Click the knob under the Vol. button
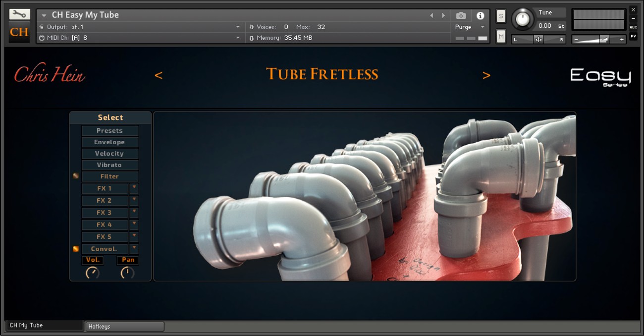 point(93,273)
